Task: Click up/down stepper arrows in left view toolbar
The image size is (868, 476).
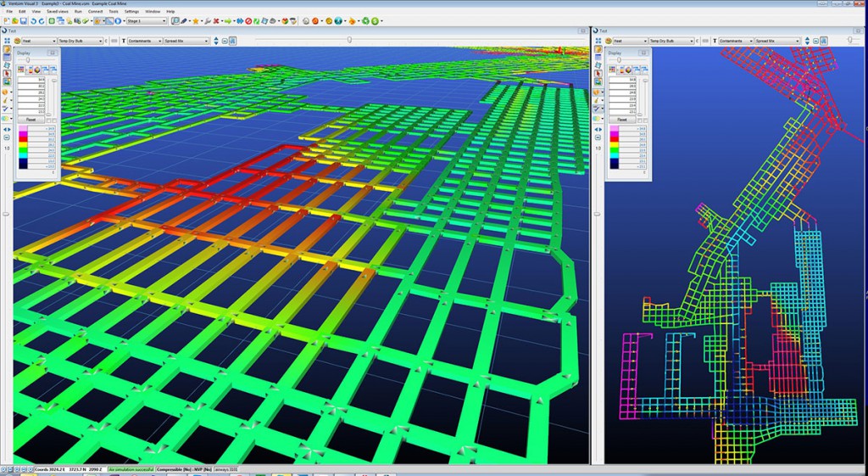Action: (216, 41)
